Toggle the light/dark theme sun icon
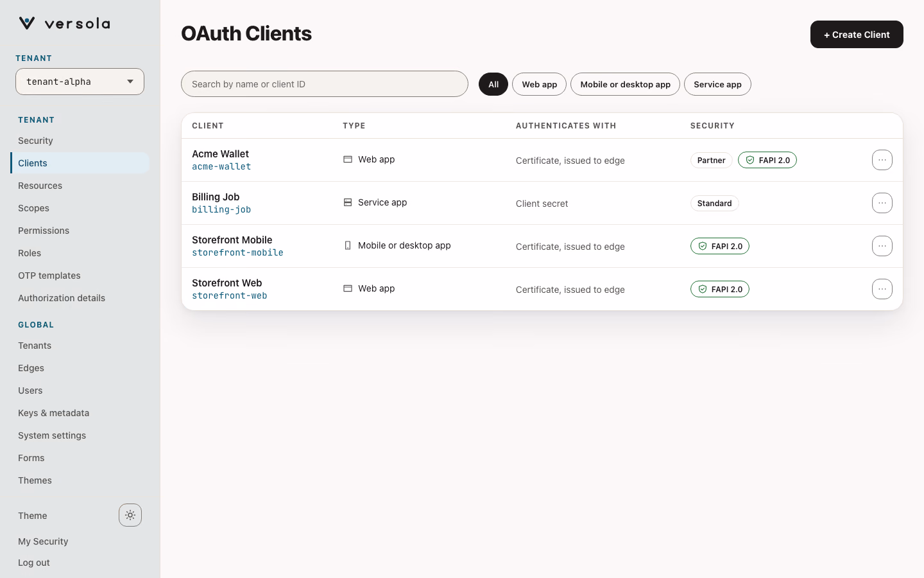Screen dimensions: 924x578 130,515
